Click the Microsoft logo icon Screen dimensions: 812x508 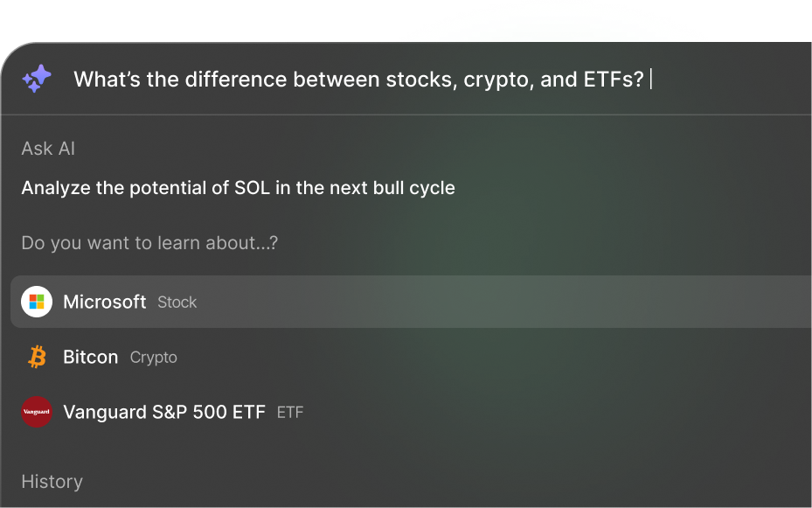[37, 302]
